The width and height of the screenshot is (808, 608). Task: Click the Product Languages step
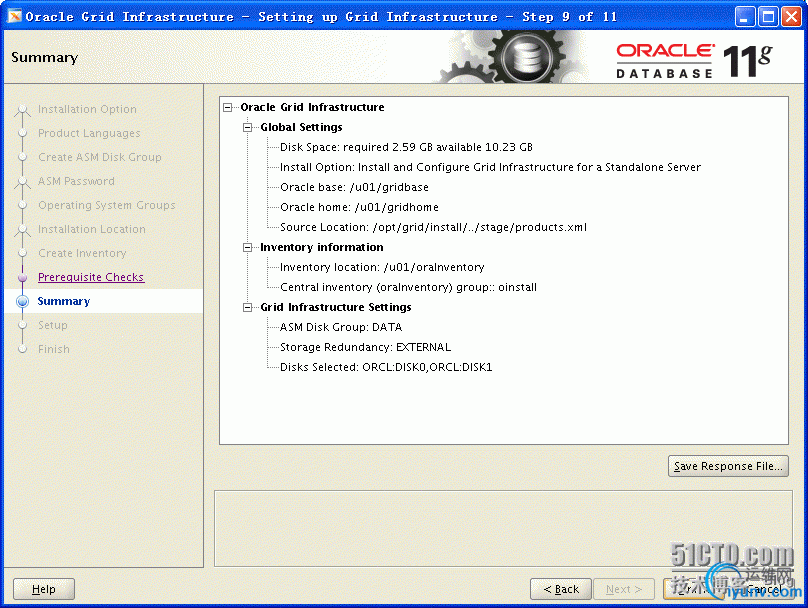[89, 133]
